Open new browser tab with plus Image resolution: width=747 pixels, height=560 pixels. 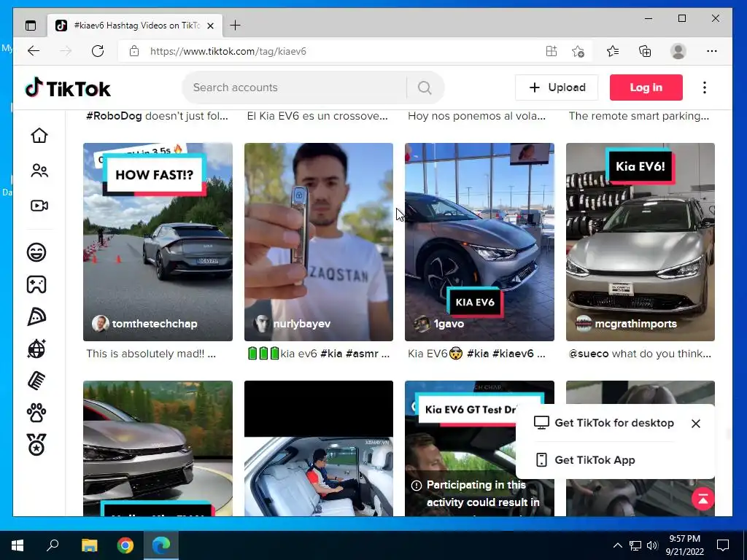(x=236, y=26)
